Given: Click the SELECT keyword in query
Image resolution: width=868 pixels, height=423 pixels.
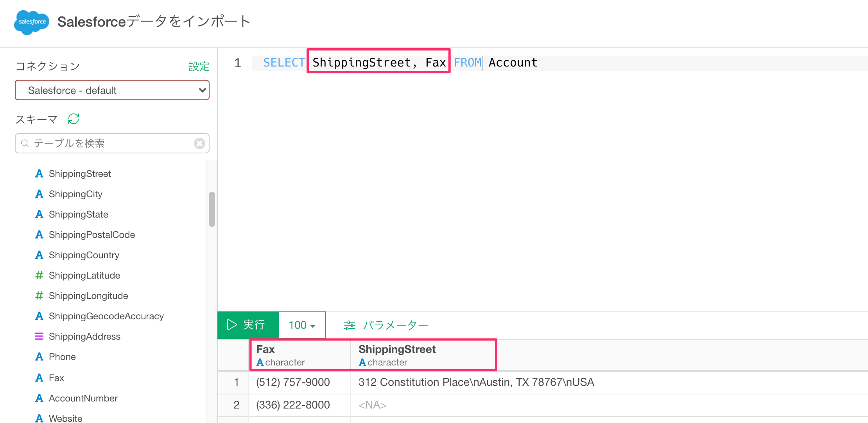Looking at the screenshot, I should point(284,63).
